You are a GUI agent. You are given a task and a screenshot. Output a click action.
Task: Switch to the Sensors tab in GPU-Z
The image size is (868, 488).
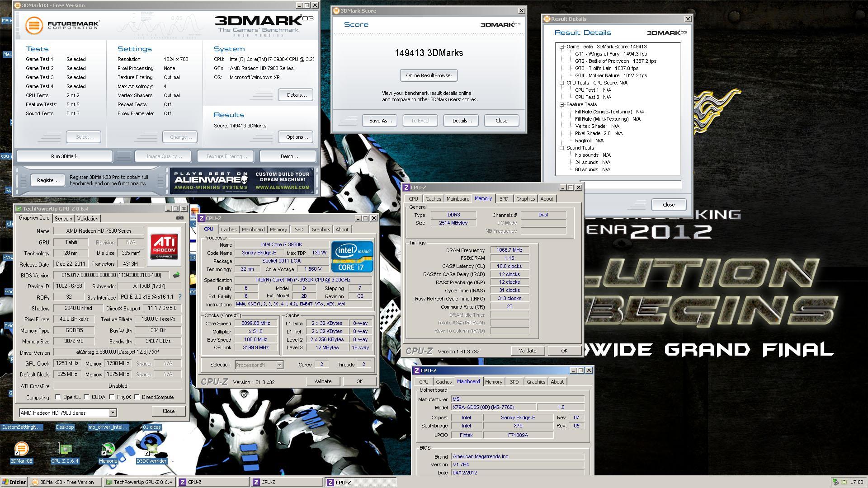tap(63, 219)
